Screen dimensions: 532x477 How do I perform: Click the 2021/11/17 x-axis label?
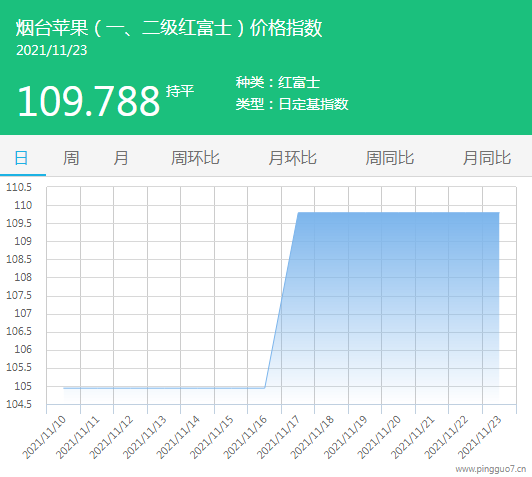point(279,437)
